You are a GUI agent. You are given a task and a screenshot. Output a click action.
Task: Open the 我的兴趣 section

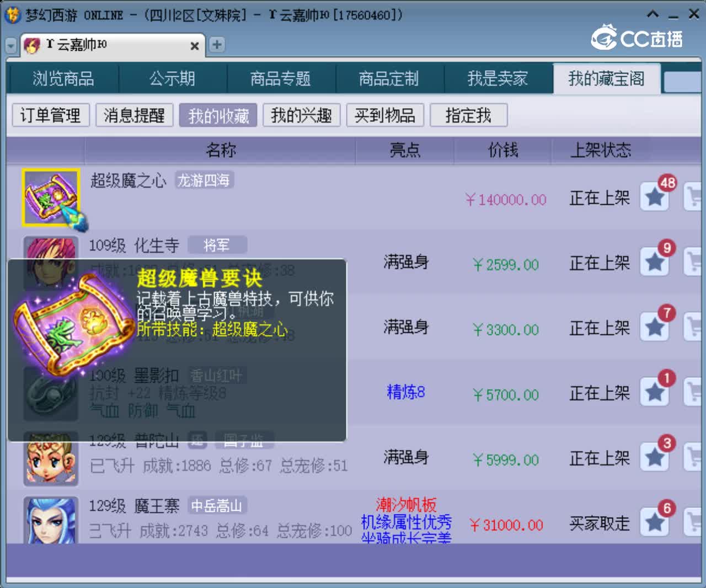point(302,115)
